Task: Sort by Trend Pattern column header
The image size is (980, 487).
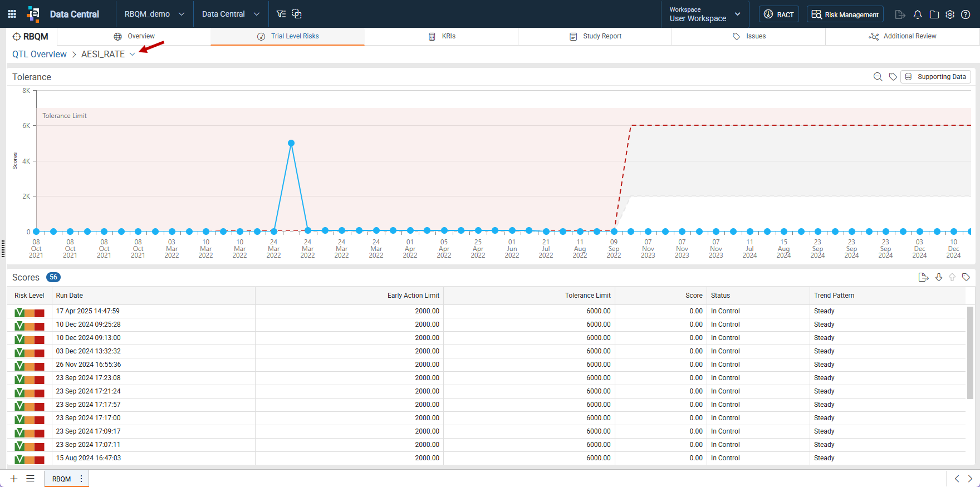Action: click(x=888, y=296)
